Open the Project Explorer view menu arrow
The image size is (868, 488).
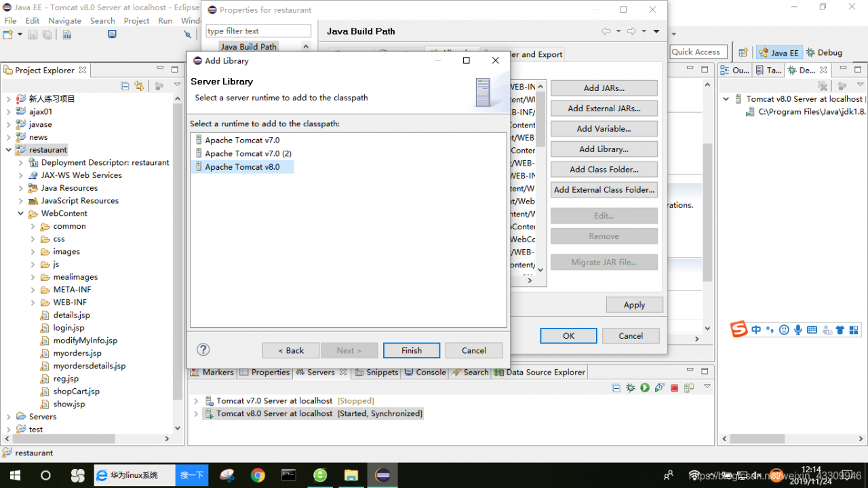coord(177,86)
